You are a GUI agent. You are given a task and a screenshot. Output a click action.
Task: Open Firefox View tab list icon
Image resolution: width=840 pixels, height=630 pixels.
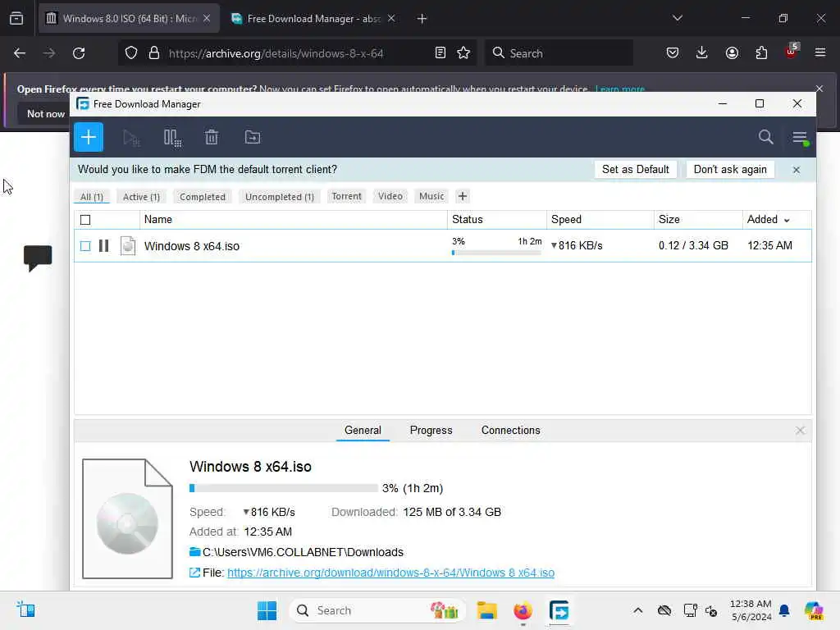click(16, 19)
